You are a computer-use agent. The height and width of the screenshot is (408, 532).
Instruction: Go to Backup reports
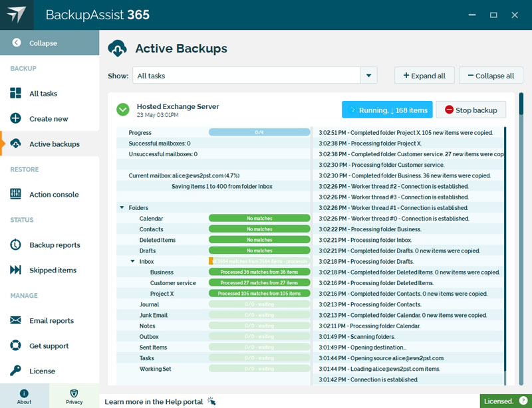pyautogui.click(x=49, y=245)
